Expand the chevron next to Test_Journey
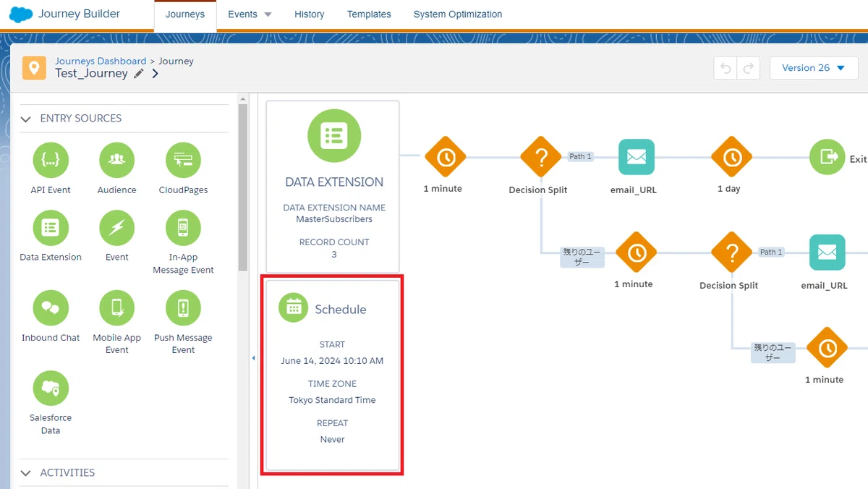The height and width of the screenshot is (489, 868). pos(155,74)
